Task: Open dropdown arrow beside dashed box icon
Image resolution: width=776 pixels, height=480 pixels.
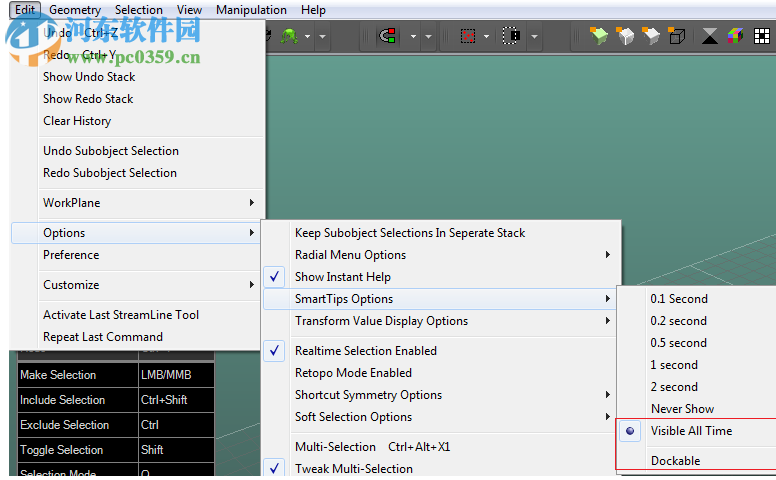Action: coord(534,37)
